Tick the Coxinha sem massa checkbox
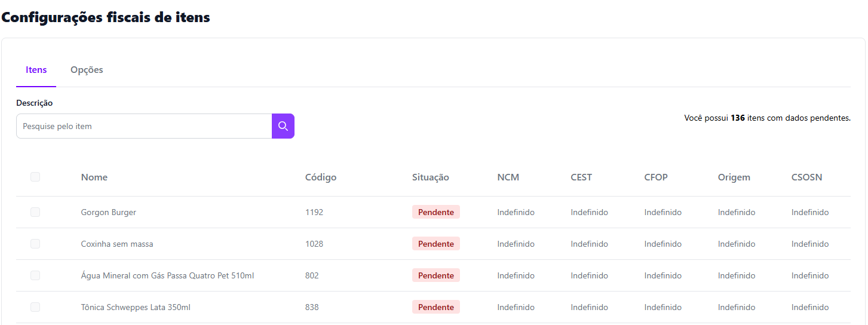This screenshot has height=325, width=868. click(35, 244)
